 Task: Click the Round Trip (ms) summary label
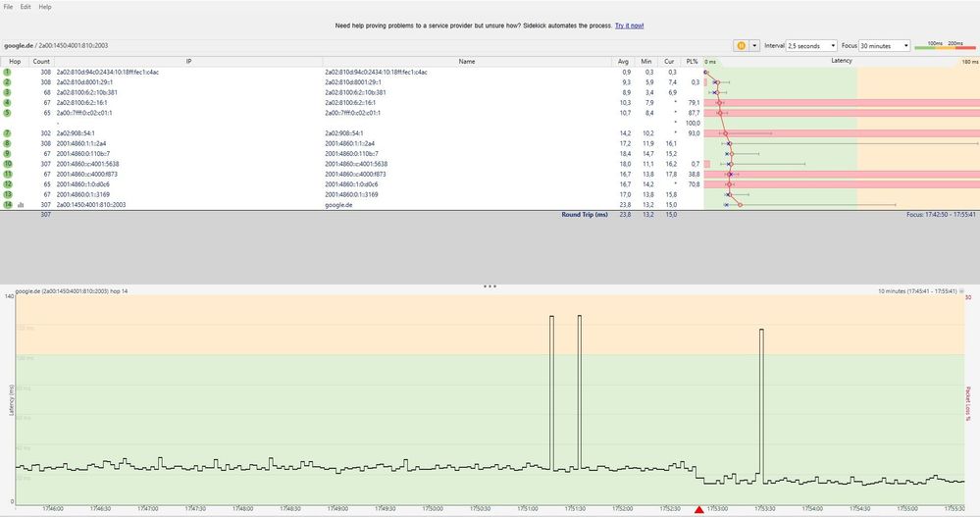pos(585,215)
